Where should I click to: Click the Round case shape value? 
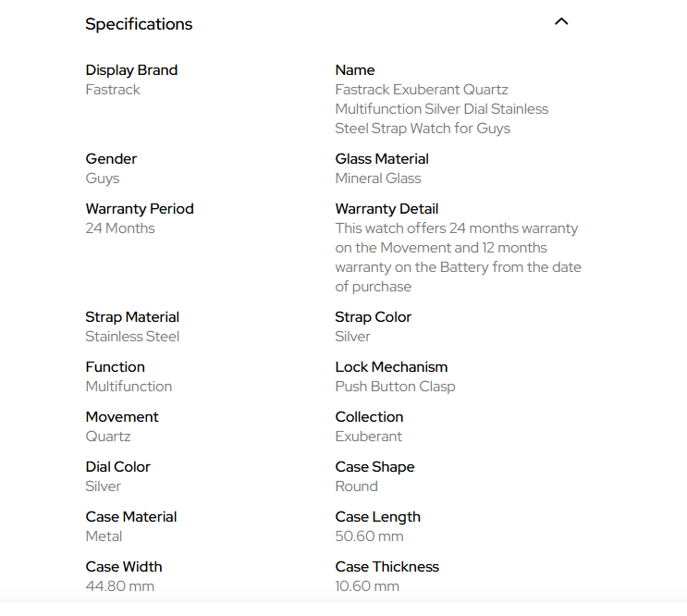point(356,487)
